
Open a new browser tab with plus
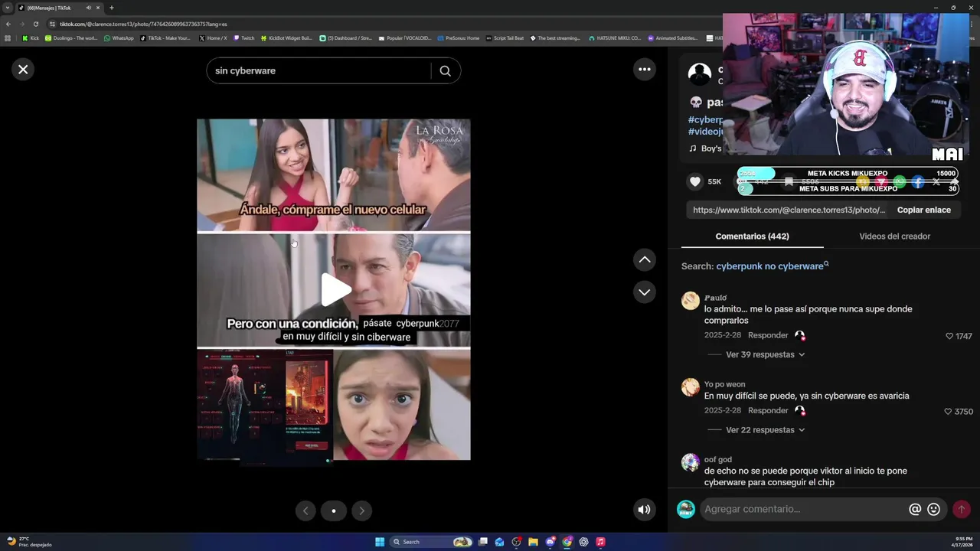coord(111,8)
